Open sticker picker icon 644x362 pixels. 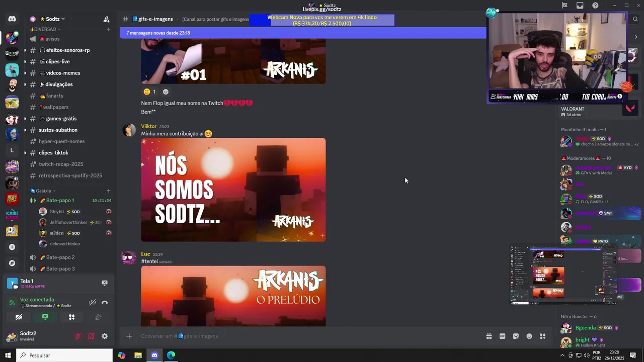[x=516, y=336]
